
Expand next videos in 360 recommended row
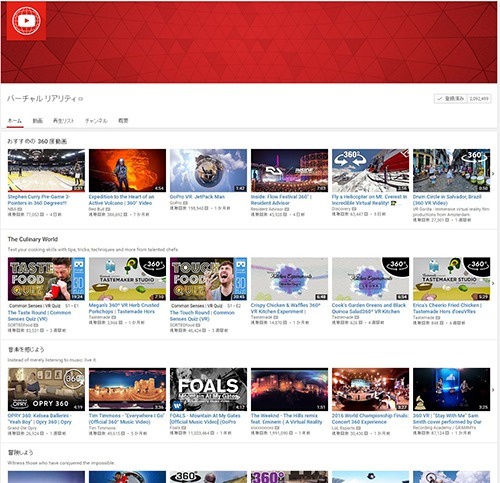493,174
